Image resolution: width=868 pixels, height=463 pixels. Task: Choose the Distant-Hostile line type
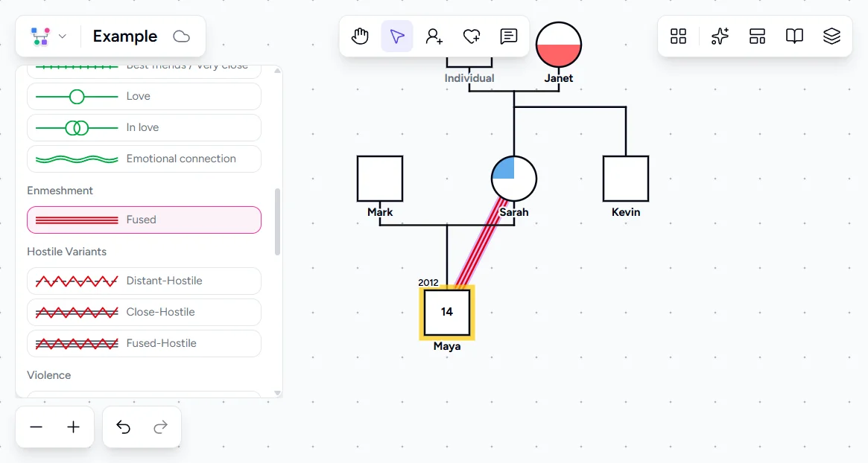pos(144,281)
